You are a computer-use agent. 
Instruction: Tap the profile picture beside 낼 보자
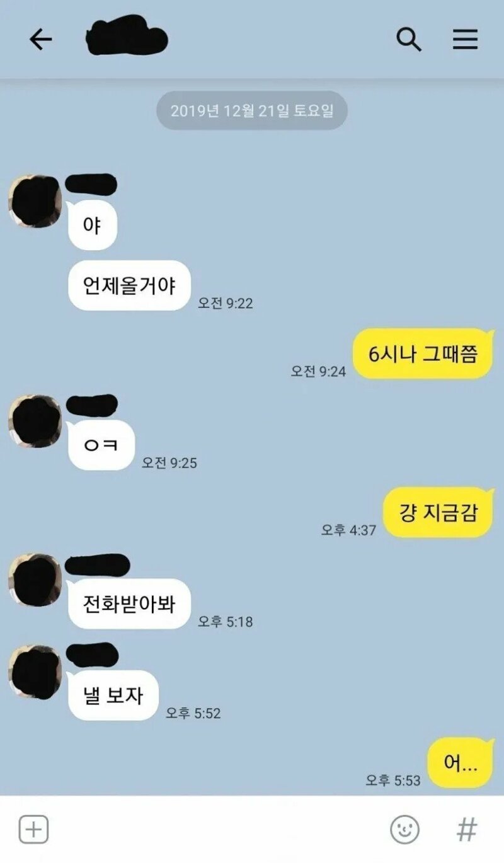pyautogui.click(x=35, y=672)
